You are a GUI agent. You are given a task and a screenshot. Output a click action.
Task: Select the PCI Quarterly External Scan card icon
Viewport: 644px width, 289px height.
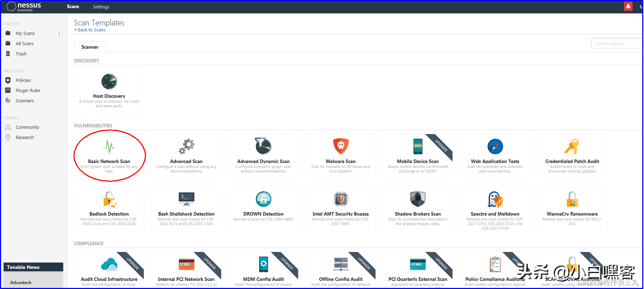[x=418, y=264]
